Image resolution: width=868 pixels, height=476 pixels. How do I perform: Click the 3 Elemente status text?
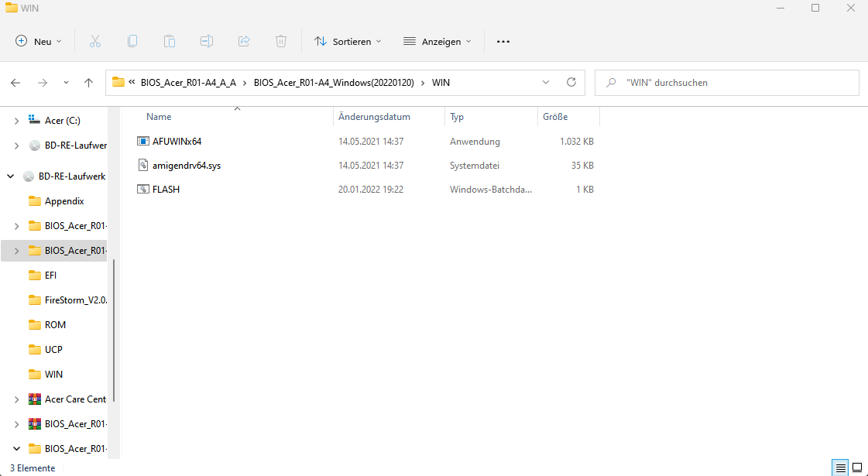click(33, 468)
